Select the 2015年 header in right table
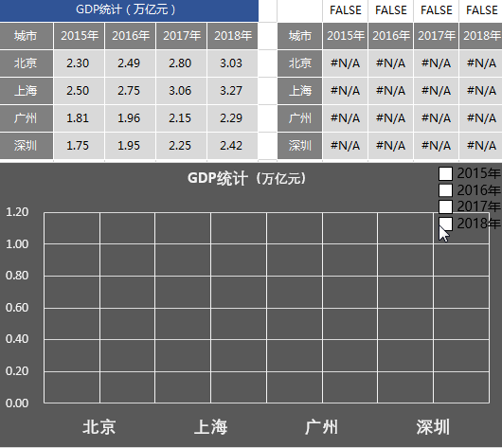Image resolution: width=502 pixels, height=448 pixels. point(345,36)
